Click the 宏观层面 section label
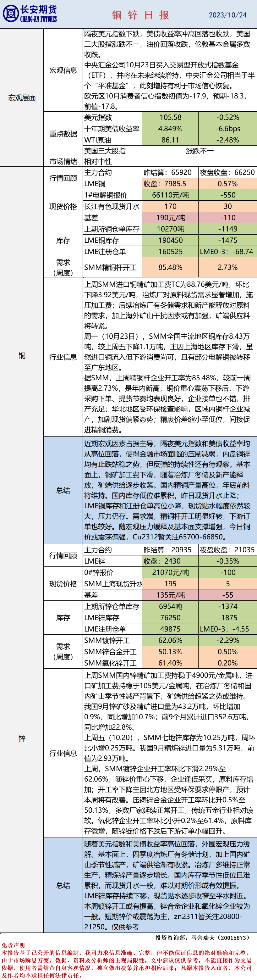Screen dimensions: 257x980 [x=22, y=98]
